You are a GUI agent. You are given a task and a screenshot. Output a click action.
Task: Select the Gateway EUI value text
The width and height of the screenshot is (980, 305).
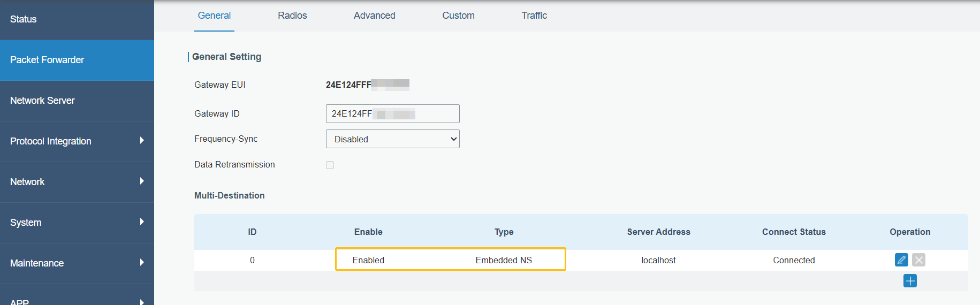coord(368,85)
